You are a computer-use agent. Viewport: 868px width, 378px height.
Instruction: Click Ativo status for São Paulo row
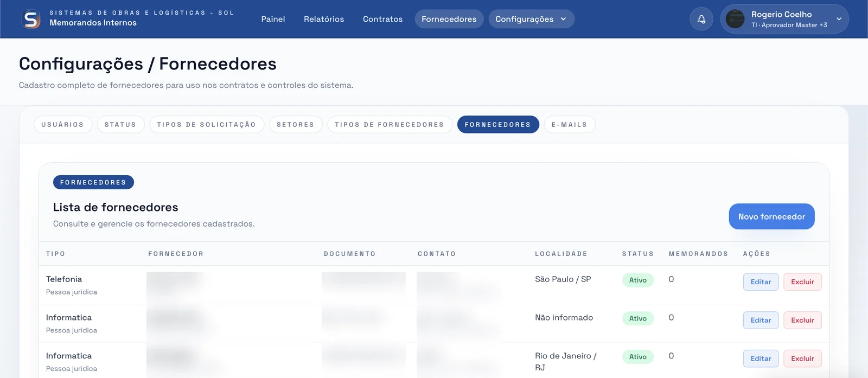click(x=638, y=280)
